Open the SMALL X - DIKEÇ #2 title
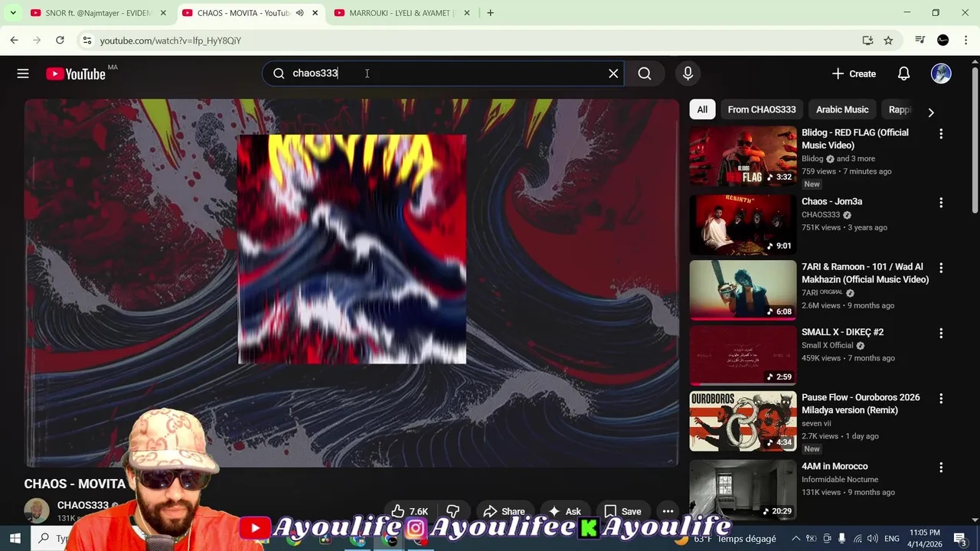980x551 pixels. [842, 332]
